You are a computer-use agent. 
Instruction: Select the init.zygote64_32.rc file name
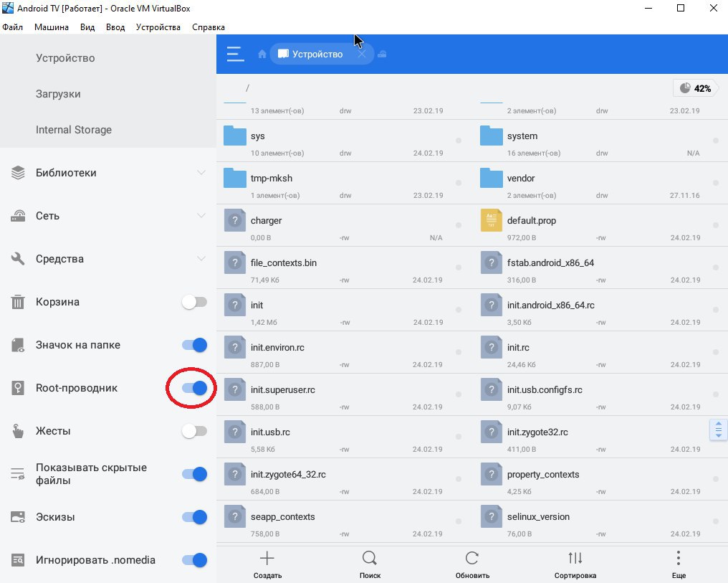coord(288,474)
